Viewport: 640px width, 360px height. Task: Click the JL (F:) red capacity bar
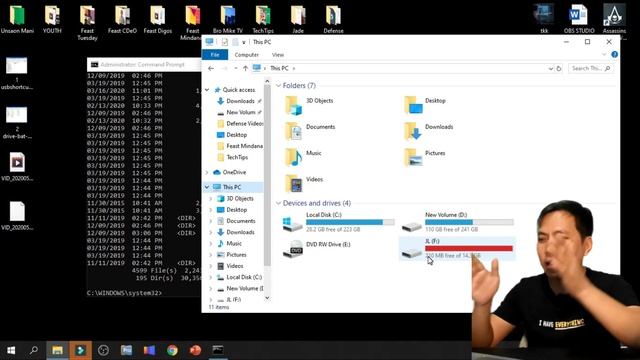(469, 248)
